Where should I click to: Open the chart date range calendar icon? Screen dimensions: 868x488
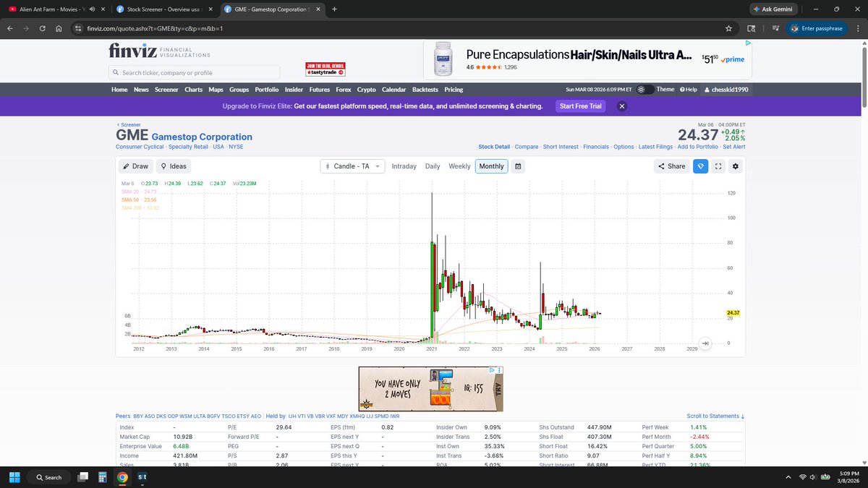point(518,166)
